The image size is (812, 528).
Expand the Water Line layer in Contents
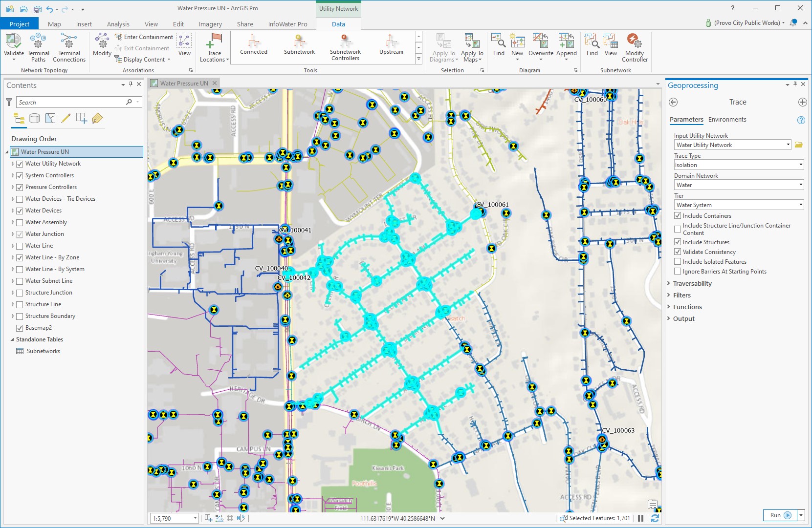coord(13,246)
